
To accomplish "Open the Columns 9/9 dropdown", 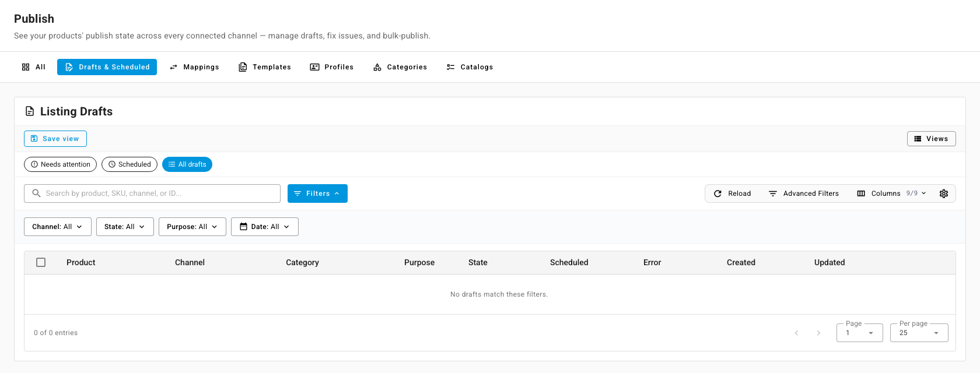I will [x=891, y=193].
